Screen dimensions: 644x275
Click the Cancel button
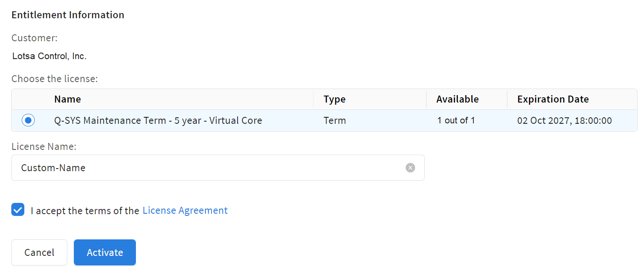[x=39, y=252]
